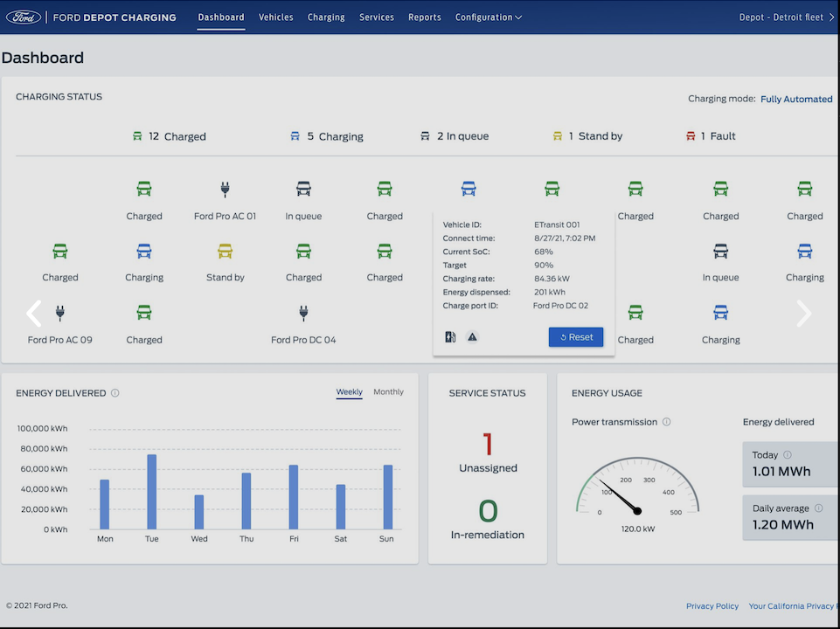Click the Tuesday bar in energy chart

(x=151, y=492)
